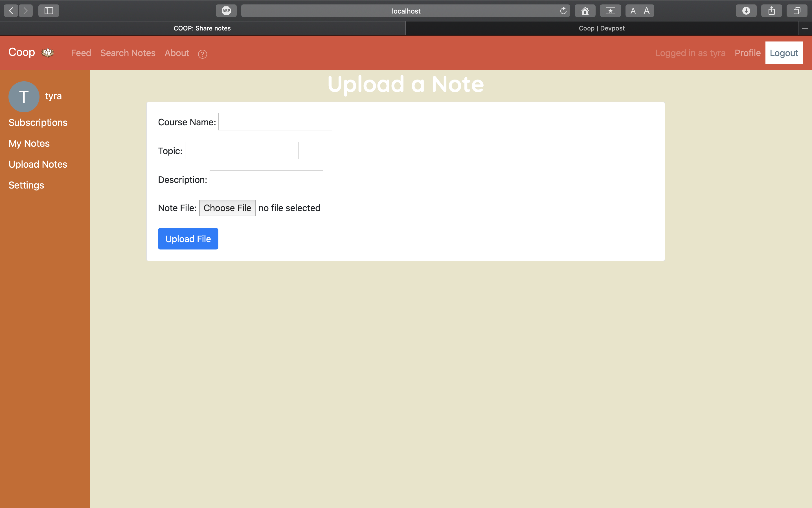Click the browser home icon

tap(585, 11)
